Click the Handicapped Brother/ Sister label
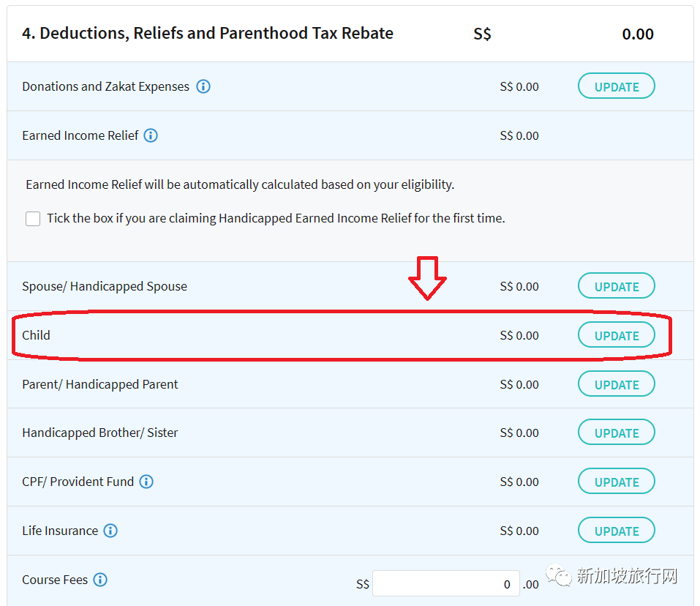The width and height of the screenshot is (700, 606). 100,433
